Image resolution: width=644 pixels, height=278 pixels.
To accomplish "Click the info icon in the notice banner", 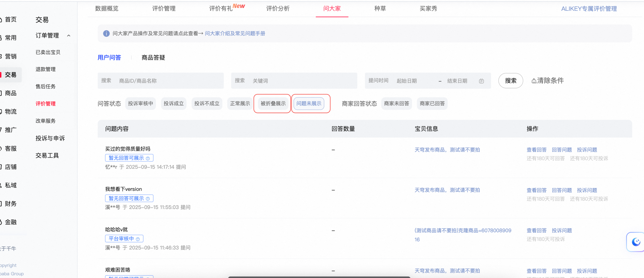I will [106, 34].
